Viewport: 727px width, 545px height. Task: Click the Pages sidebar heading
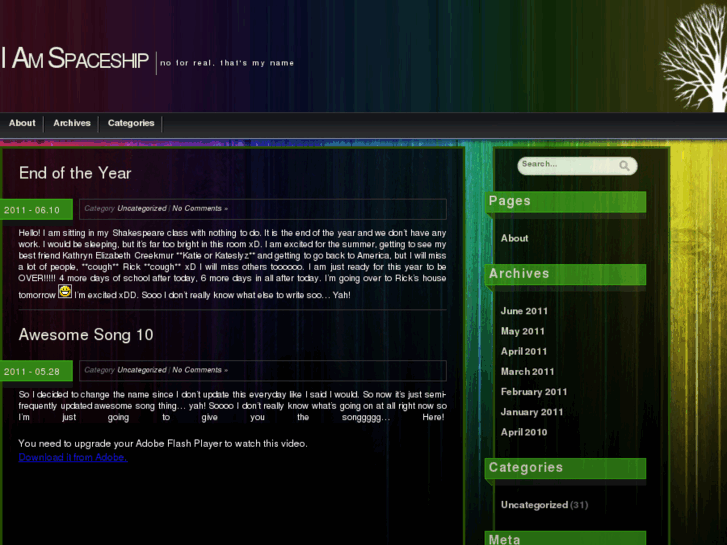point(565,202)
